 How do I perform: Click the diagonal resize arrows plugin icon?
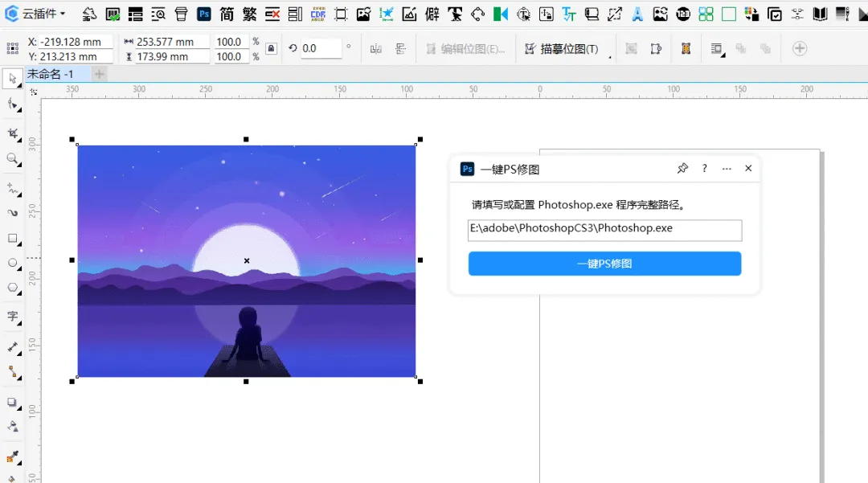click(615, 14)
